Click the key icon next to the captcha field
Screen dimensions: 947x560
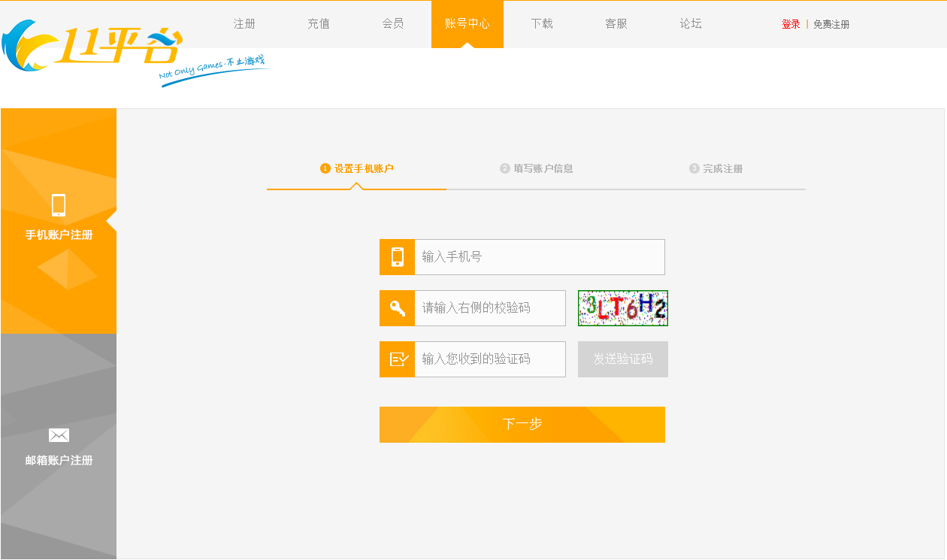click(x=397, y=307)
